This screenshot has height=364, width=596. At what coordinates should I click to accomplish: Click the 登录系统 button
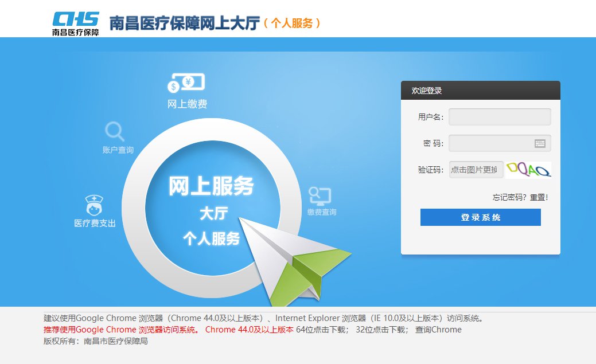coord(481,217)
